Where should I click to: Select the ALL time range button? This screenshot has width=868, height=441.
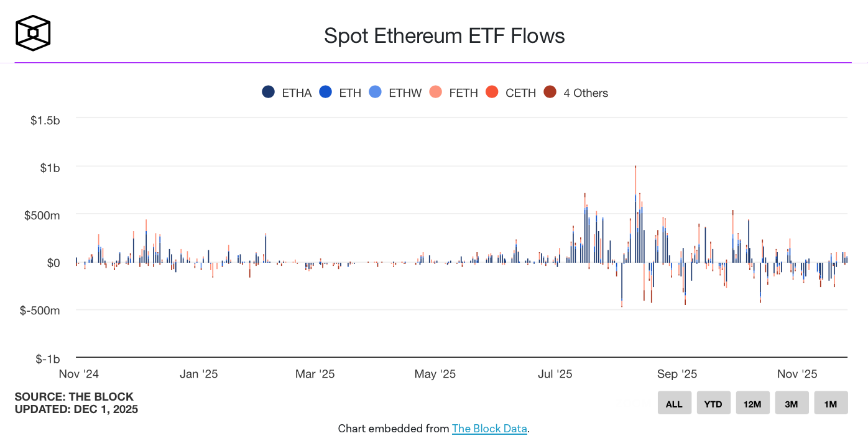coord(674,404)
